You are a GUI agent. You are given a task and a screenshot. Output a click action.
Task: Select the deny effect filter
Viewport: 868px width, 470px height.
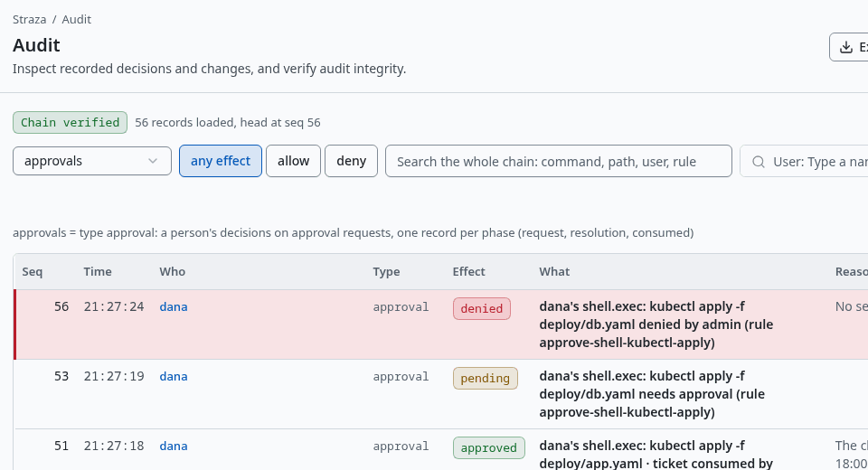point(351,161)
